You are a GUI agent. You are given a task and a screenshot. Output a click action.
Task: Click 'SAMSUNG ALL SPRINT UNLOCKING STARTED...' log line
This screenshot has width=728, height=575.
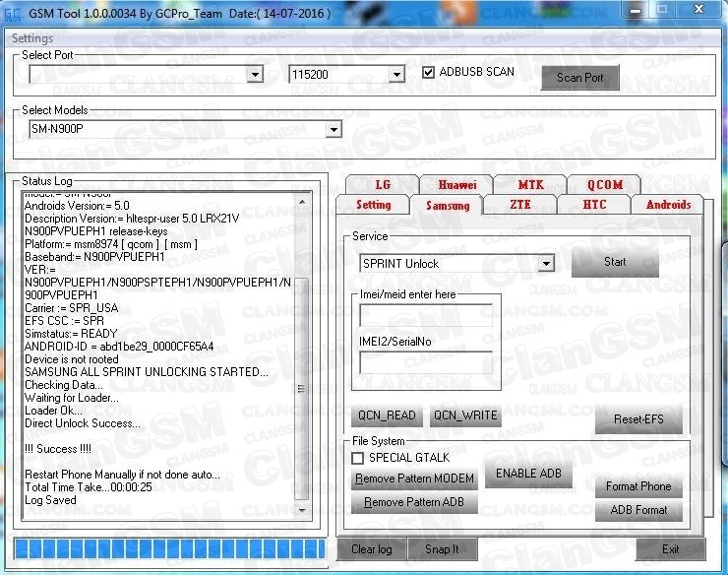tap(147, 372)
